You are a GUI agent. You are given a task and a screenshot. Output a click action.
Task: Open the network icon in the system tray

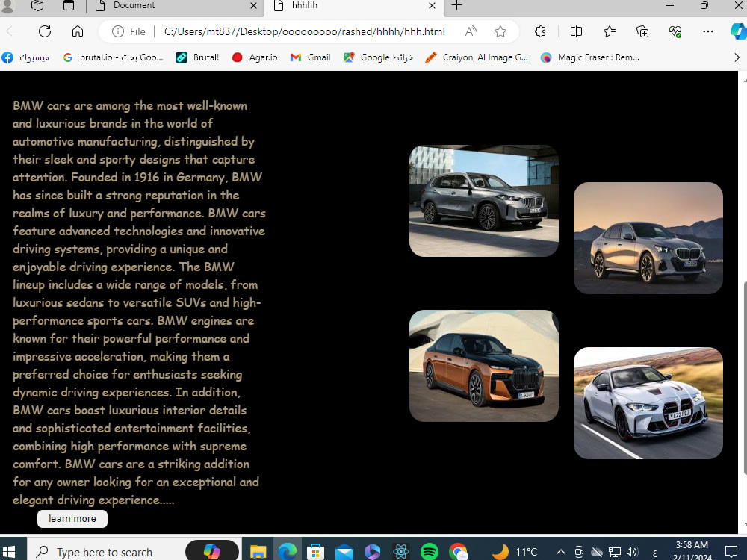coord(615,552)
